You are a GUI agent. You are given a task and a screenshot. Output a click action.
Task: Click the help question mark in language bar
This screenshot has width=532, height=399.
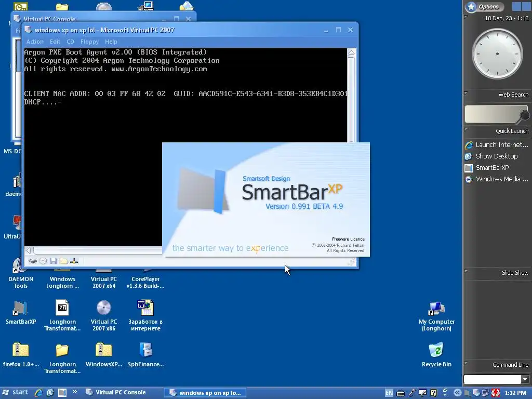pos(434,393)
